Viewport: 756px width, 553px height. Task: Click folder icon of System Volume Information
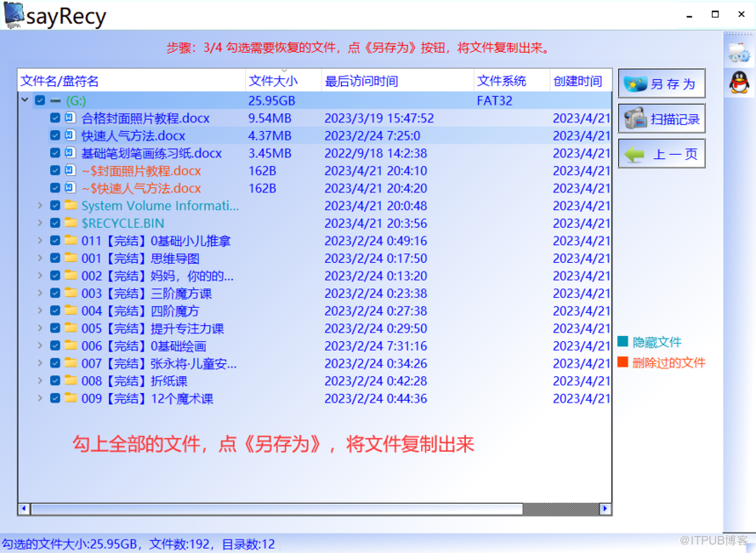click(x=71, y=205)
